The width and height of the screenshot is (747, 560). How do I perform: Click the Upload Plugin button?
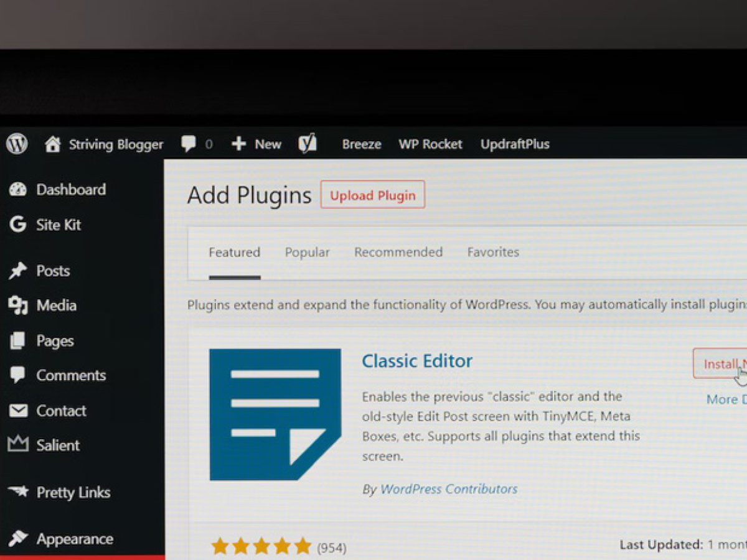point(373,195)
